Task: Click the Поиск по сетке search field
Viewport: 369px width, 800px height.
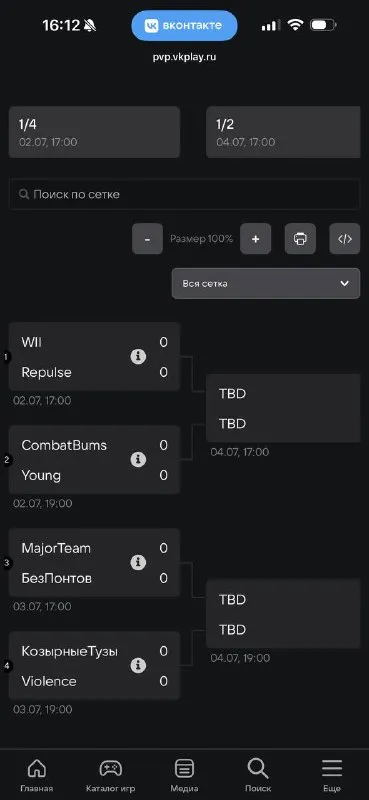Action: tap(184, 194)
